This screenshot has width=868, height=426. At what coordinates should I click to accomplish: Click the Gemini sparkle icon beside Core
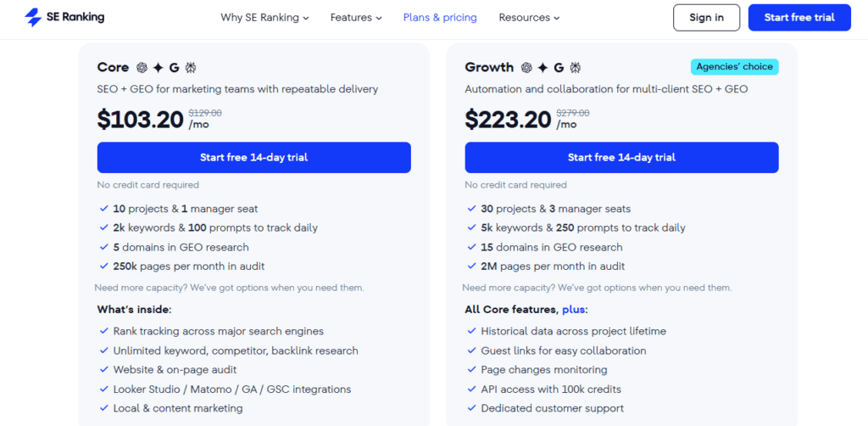click(158, 68)
